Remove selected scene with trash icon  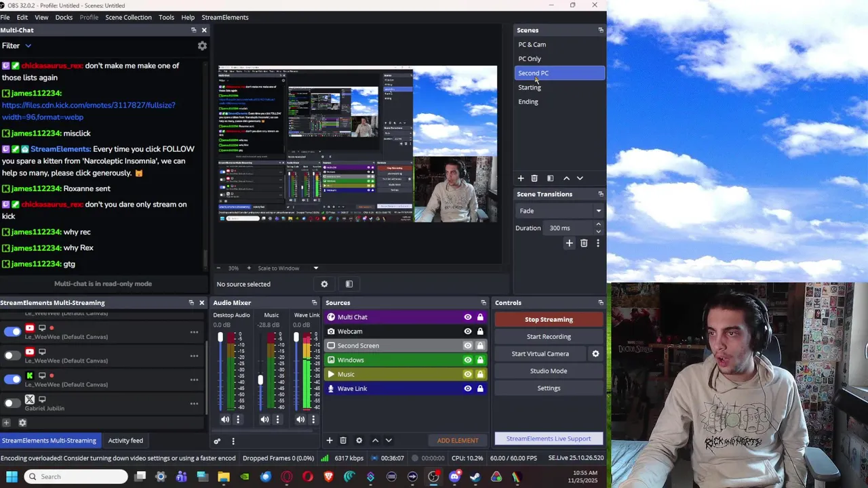pyautogui.click(x=534, y=178)
